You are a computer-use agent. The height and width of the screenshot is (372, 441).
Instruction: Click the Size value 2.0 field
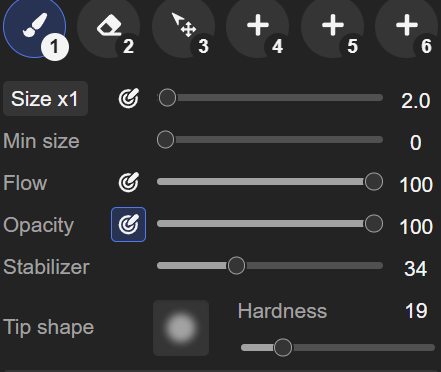click(x=416, y=101)
